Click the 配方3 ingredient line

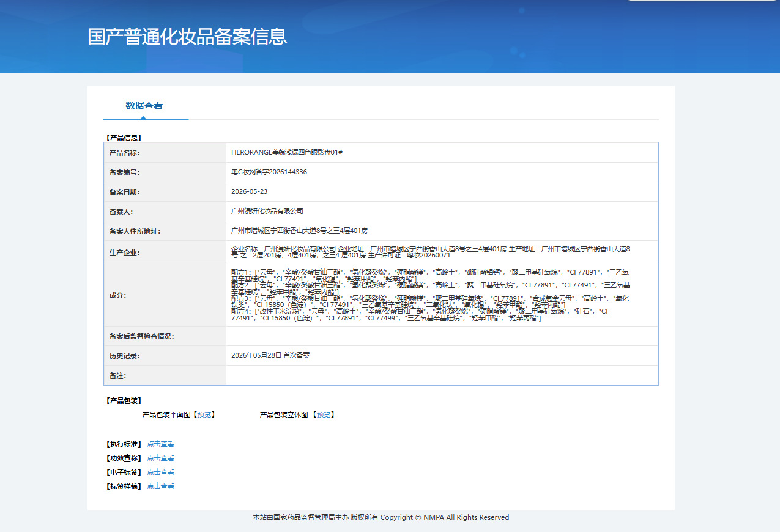tap(431, 301)
